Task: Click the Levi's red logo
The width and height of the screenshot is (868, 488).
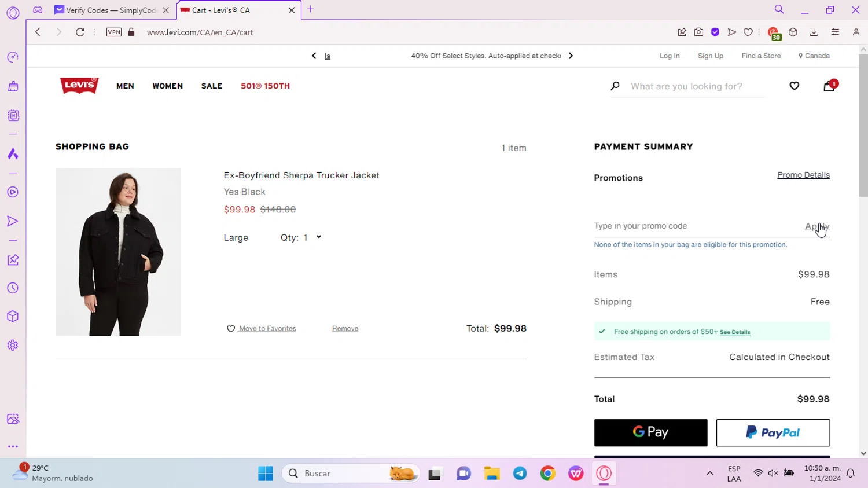Action: point(79,86)
